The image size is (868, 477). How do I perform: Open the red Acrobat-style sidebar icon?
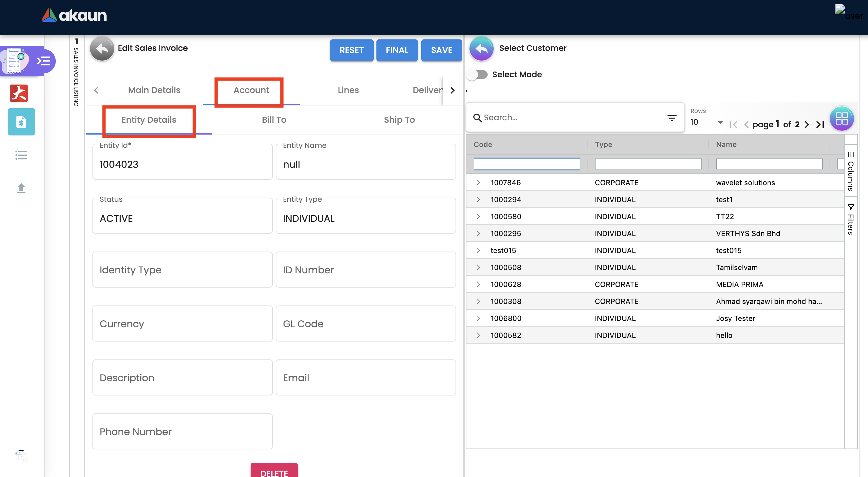point(19,93)
